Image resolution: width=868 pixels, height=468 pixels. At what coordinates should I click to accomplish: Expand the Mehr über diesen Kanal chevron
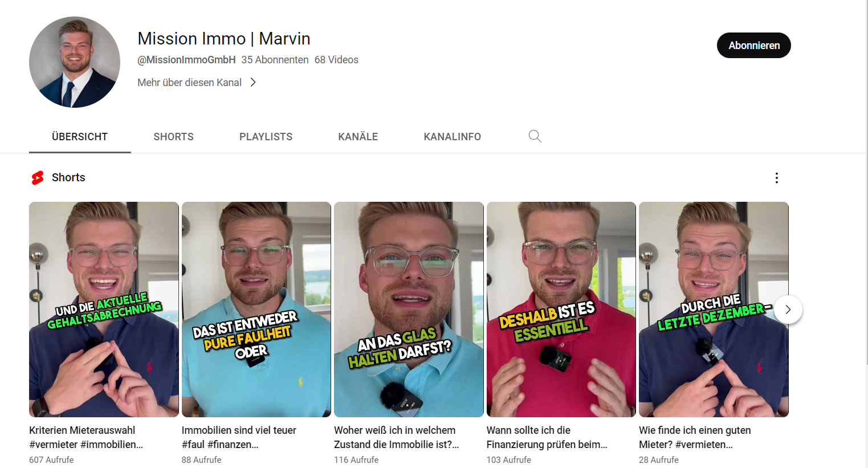[253, 83]
